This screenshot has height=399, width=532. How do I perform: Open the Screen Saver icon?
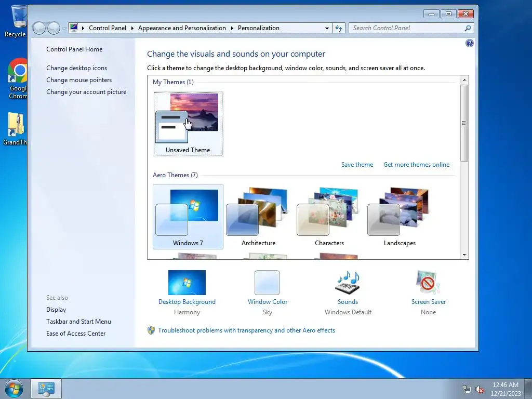[x=428, y=282]
